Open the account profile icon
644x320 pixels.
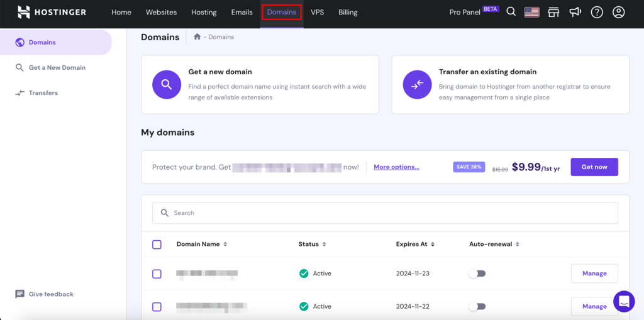pyautogui.click(x=619, y=12)
